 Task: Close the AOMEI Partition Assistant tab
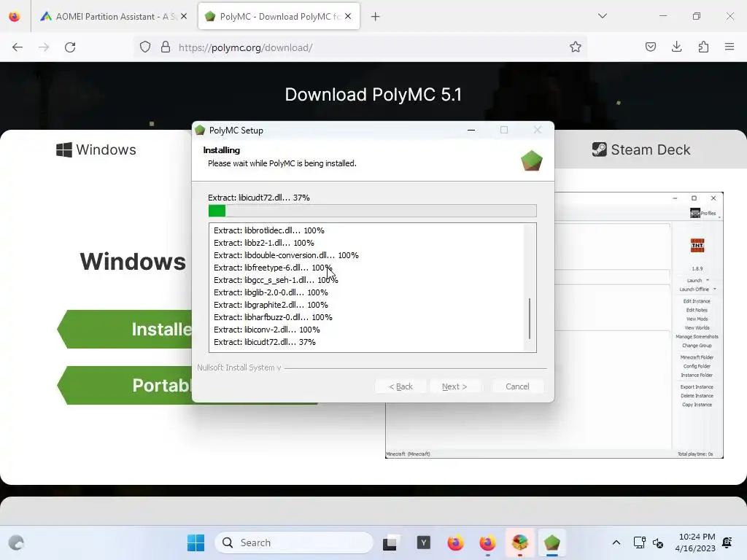coord(184,17)
